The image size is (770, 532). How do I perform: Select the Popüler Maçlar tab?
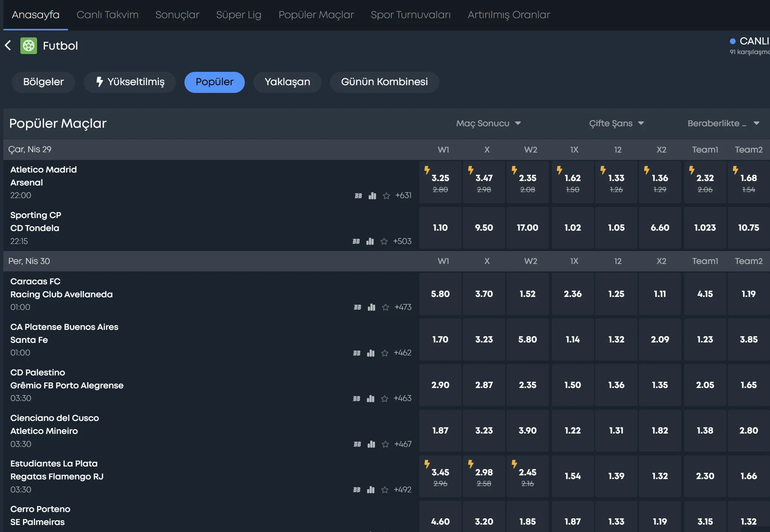pyautogui.click(x=316, y=15)
